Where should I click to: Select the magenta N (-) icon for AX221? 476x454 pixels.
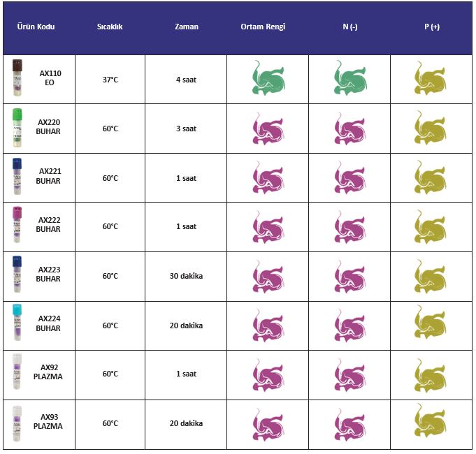tap(350, 177)
